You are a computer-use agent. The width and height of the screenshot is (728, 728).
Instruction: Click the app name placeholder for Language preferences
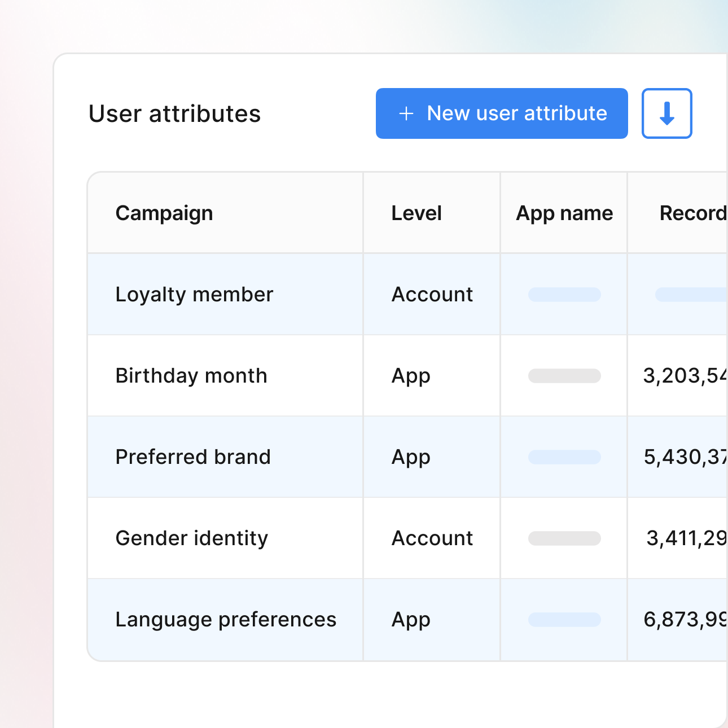pos(564,619)
